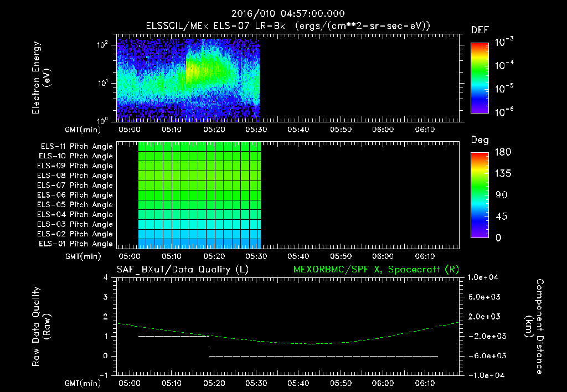Click the white data quality line at level 1

173,336
